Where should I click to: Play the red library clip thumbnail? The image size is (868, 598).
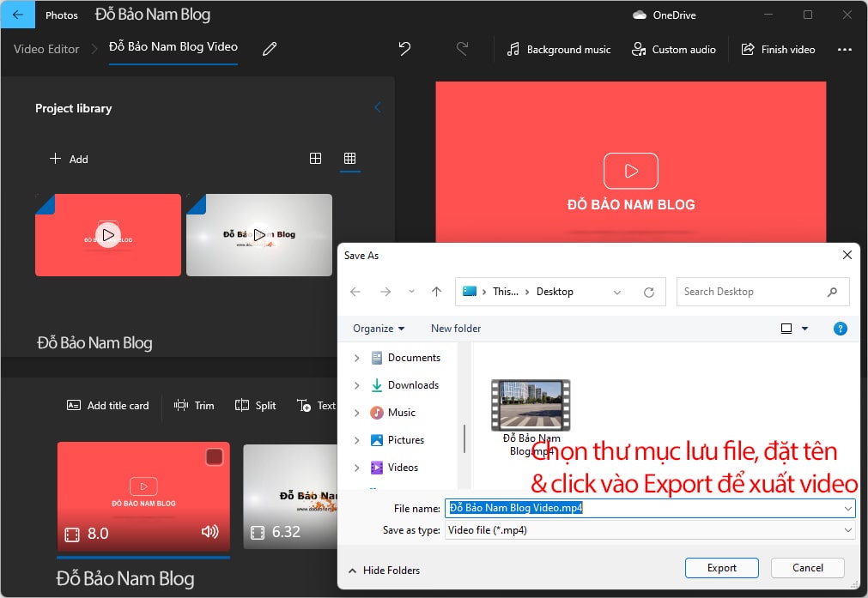[x=108, y=234]
